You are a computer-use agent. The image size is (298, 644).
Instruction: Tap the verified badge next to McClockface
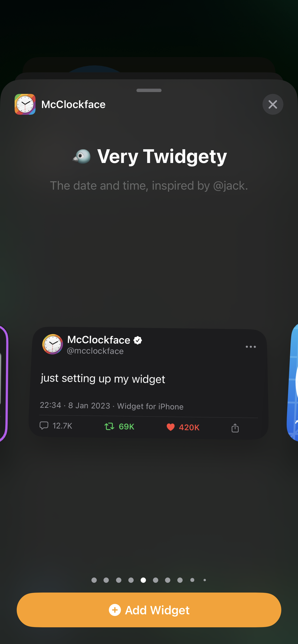tap(138, 340)
